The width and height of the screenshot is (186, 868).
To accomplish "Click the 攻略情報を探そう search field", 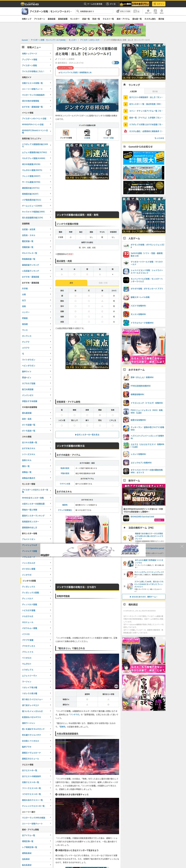I will point(94,11).
